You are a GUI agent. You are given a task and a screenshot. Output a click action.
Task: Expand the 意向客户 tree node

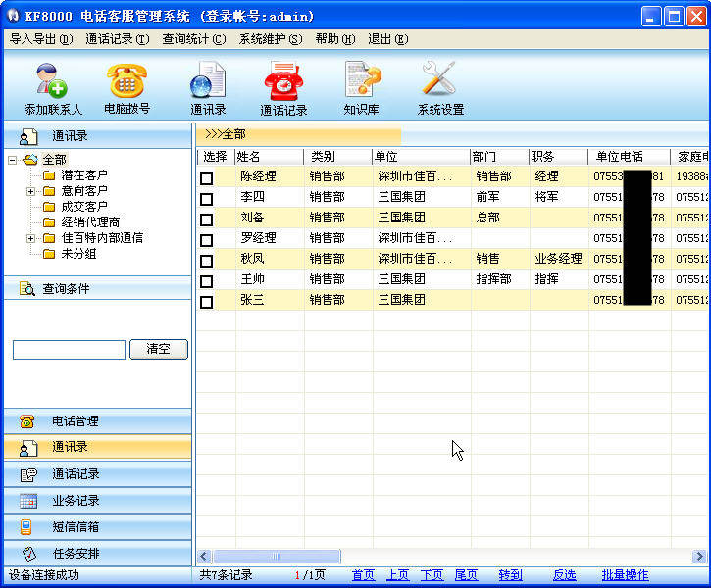(30, 191)
